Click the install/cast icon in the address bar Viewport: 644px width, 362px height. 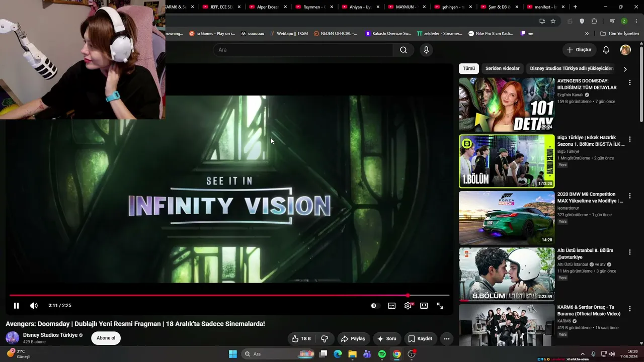pos(542,21)
